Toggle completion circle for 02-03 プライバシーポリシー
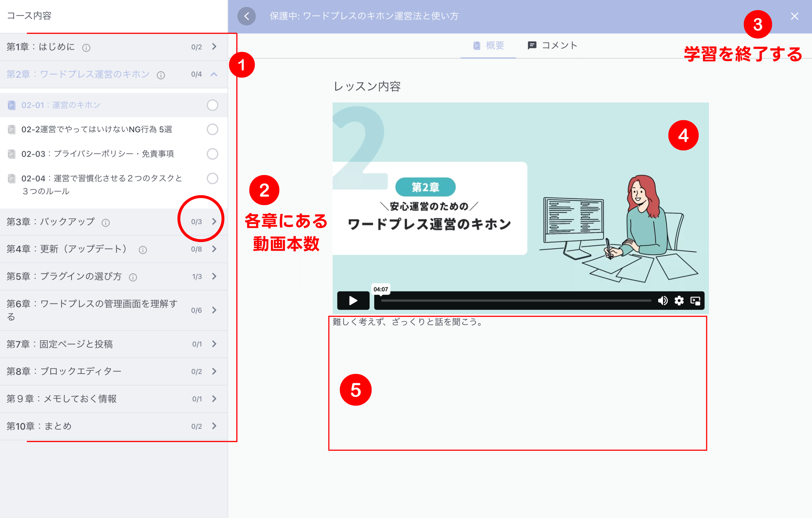812x518 pixels. [212, 154]
